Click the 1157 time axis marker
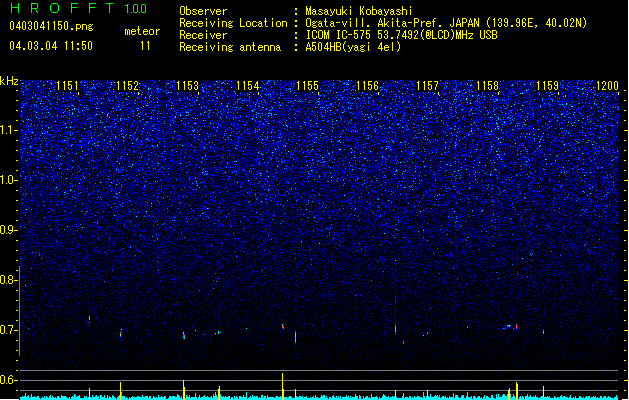The height and width of the screenshot is (400, 629). tap(427, 86)
